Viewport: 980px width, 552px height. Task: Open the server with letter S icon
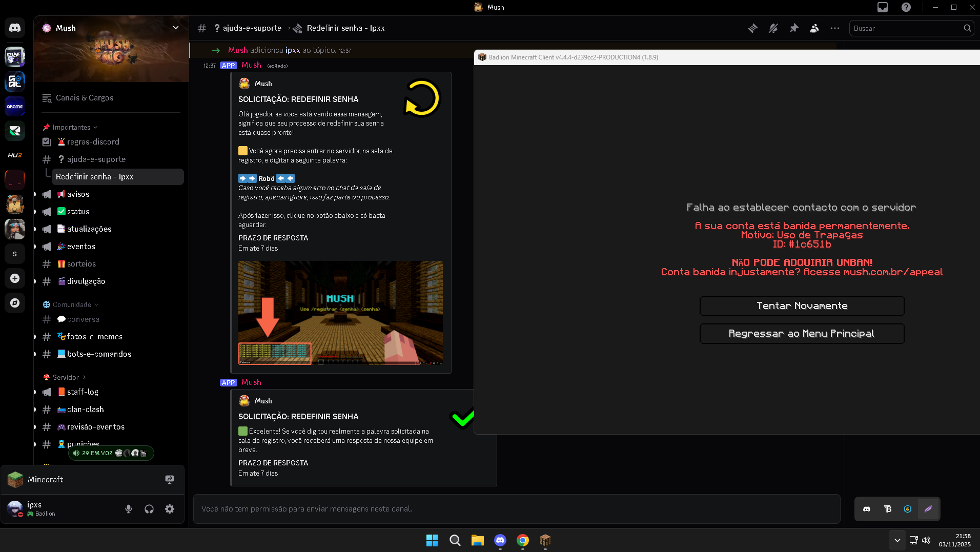pyautogui.click(x=15, y=254)
